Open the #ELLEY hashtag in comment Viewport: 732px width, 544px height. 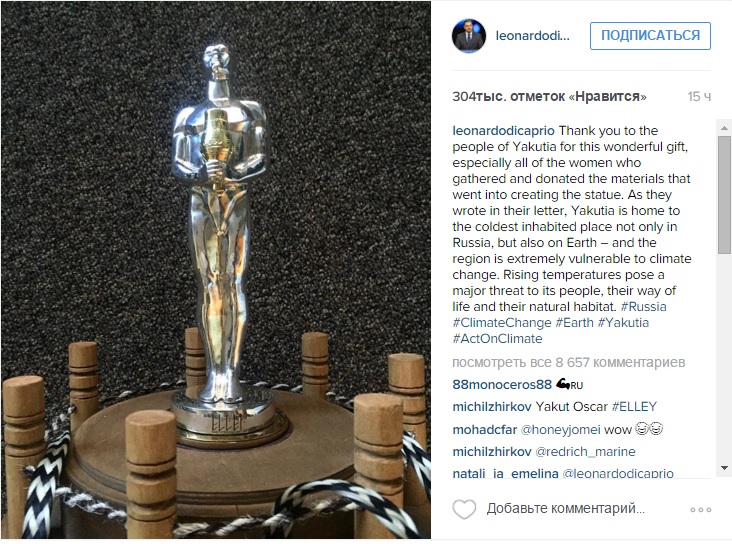[x=634, y=407]
